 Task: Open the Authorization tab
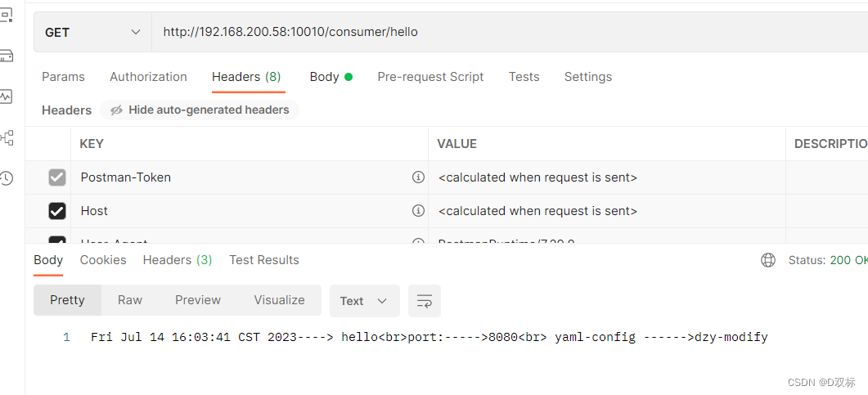tap(148, 77)
